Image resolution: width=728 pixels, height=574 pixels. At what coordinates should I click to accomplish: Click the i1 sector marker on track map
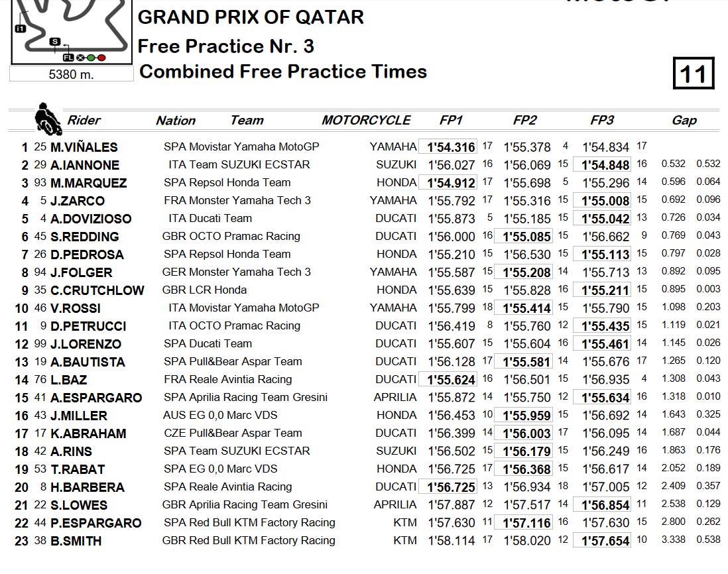(x=20, y=29)
